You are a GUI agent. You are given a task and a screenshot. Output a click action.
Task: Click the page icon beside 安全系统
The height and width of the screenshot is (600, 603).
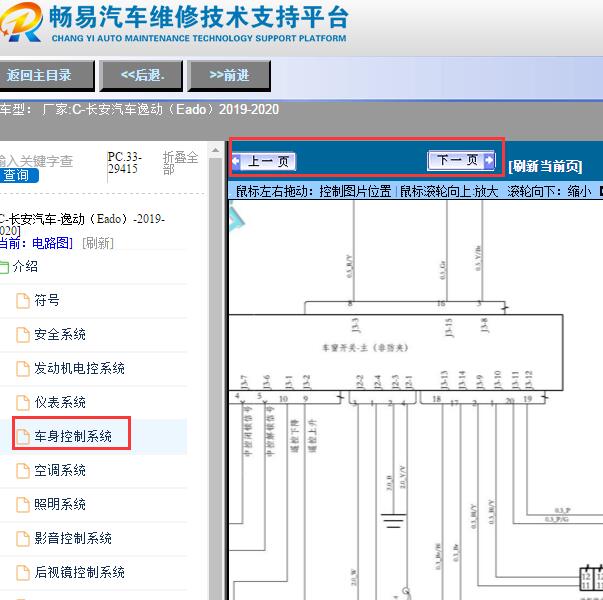[x=23, y=334]
